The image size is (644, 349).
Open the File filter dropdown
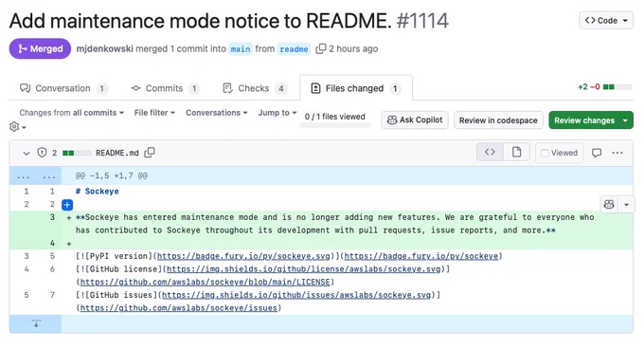[x=154, y=113]
